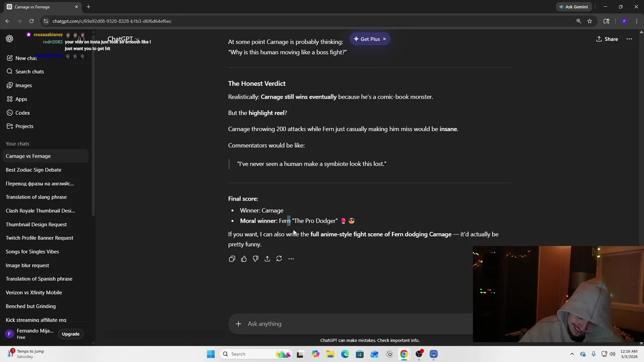Reload the page in Chrome
644x362 pixels.
click(31, 21)
